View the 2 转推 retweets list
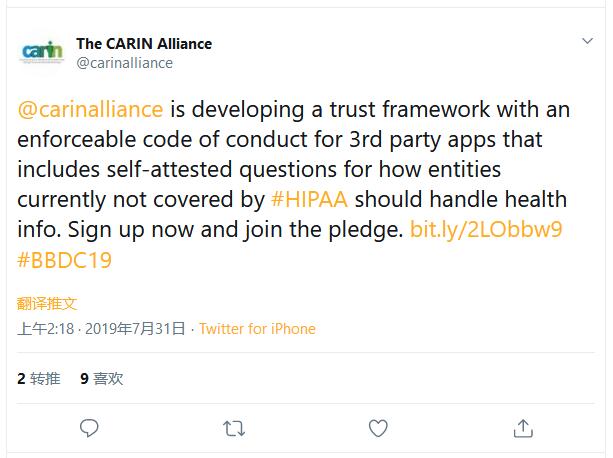The width and height of the screenshot is (613, 458). 39,378
